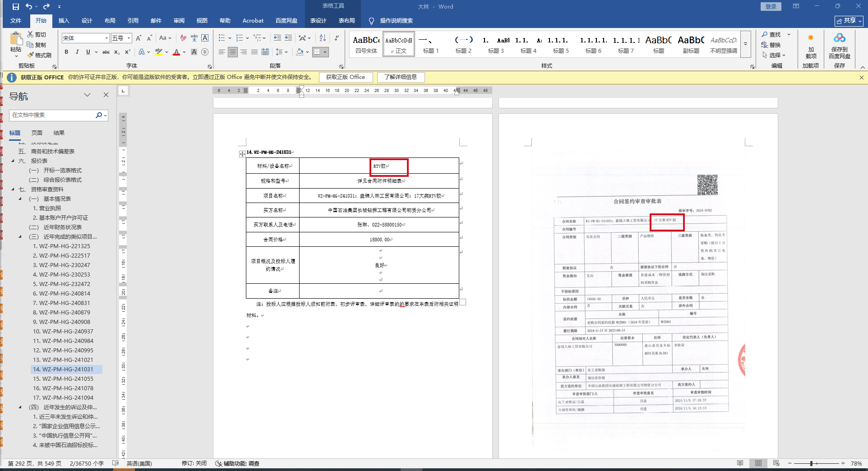
Task: Activate the Format Painter (格式刷)
Action: point(39,55)
